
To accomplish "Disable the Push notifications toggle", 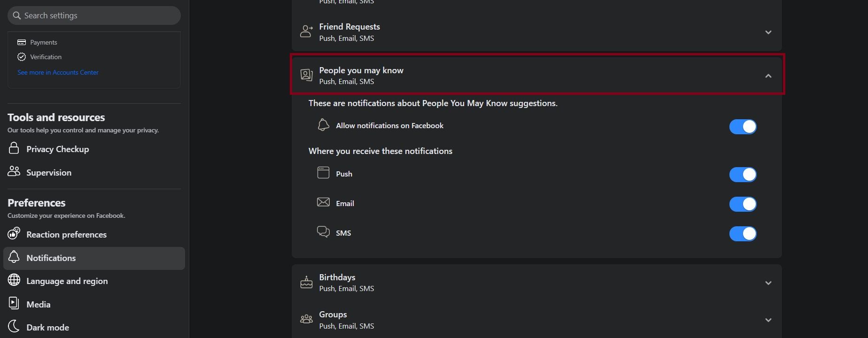I will coord(743,174).
